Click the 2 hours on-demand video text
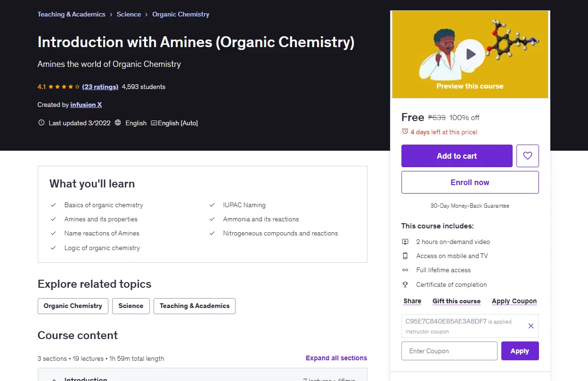Image resolution: width=588 pixels, height=381 pixels. [453, 242]
